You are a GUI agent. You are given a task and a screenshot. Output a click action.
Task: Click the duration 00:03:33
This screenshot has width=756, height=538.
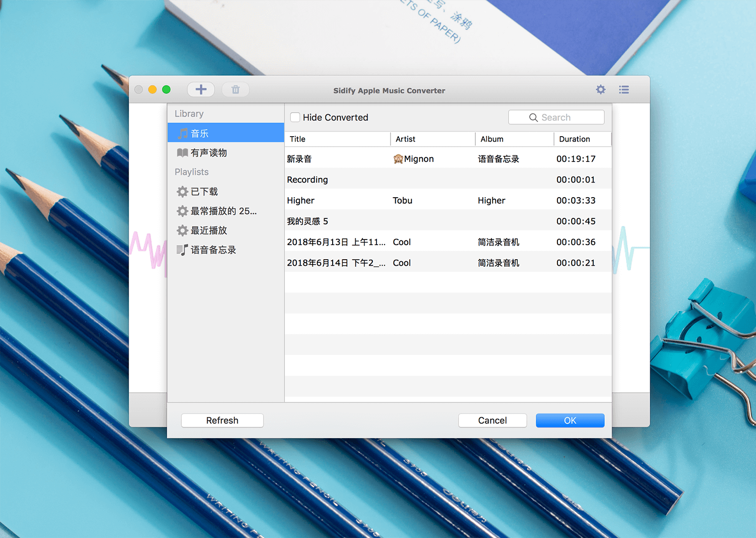tap(576, 201)
